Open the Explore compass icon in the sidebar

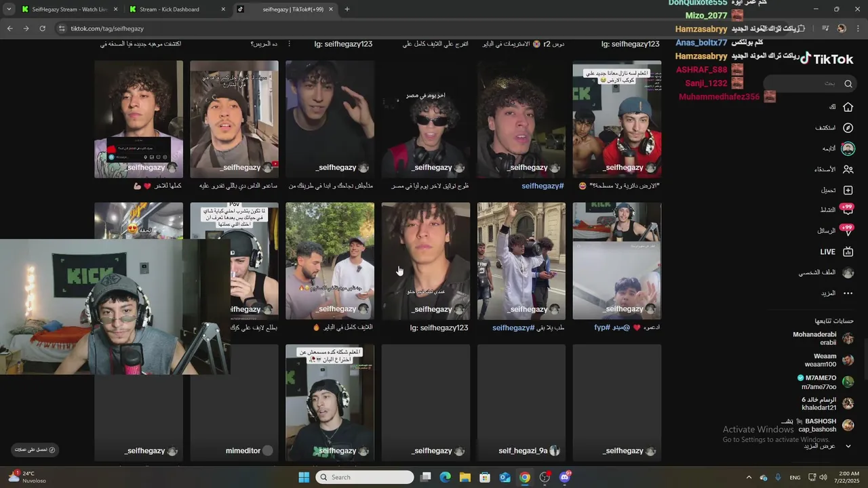click(x=848, y=127)
